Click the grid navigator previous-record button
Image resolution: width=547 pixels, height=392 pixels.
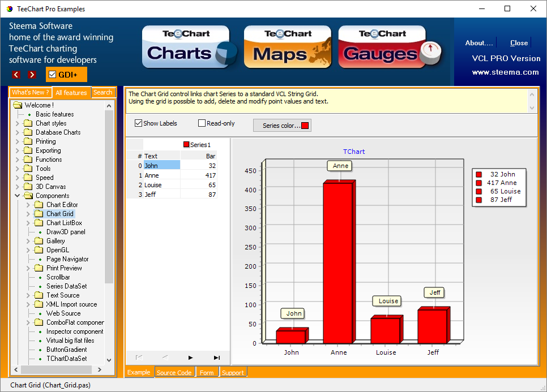(x=165, y=357)
